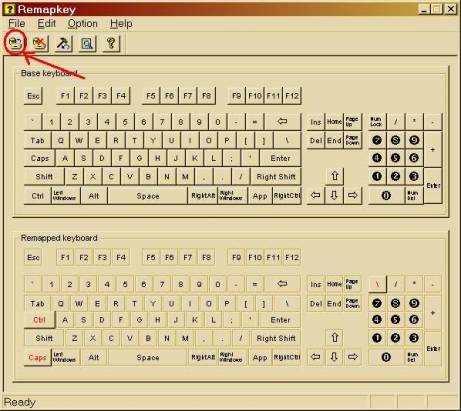Image resolution: width=461 pixels, height=411 pixels.
Task: Click Num Lock key in Base keyboard
Action: pos(377,122)
